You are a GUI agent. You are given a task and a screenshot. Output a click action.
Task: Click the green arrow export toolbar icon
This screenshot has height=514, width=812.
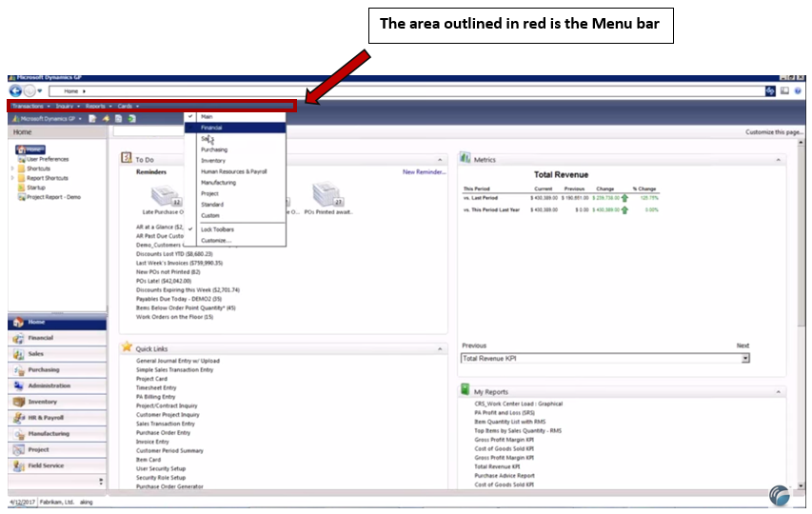click(131, 119)
